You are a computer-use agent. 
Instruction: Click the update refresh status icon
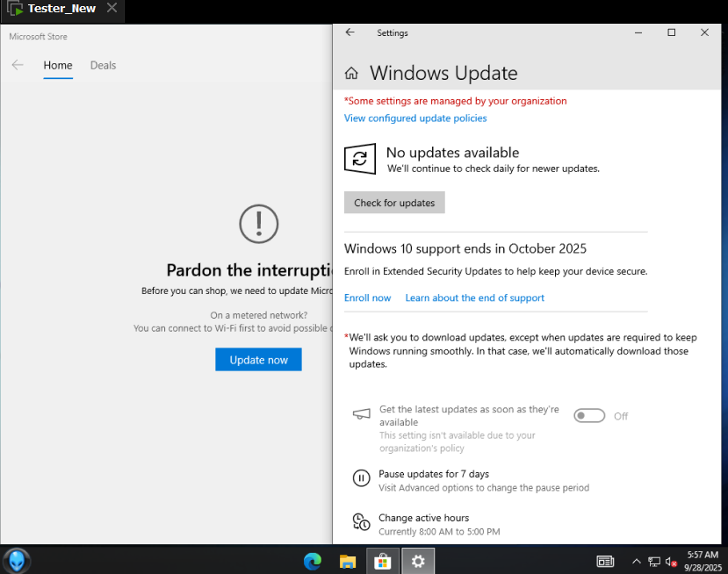click(360, 159)
